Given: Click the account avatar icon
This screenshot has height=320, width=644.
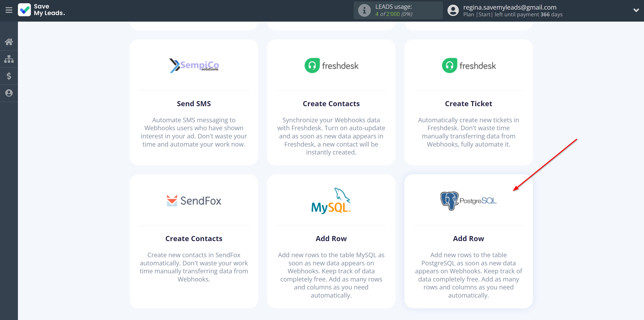Looking at the screenshot, I should 453,11.
